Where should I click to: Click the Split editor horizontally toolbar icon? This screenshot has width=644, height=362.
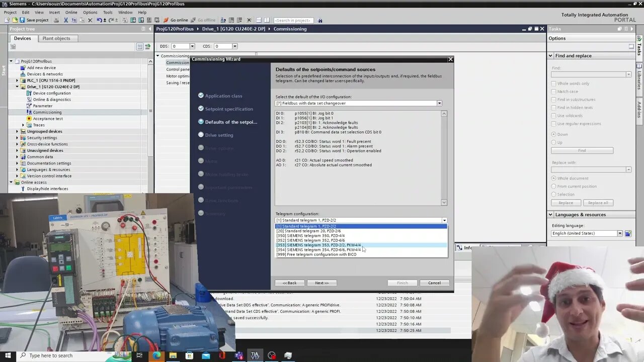[259, 20]
